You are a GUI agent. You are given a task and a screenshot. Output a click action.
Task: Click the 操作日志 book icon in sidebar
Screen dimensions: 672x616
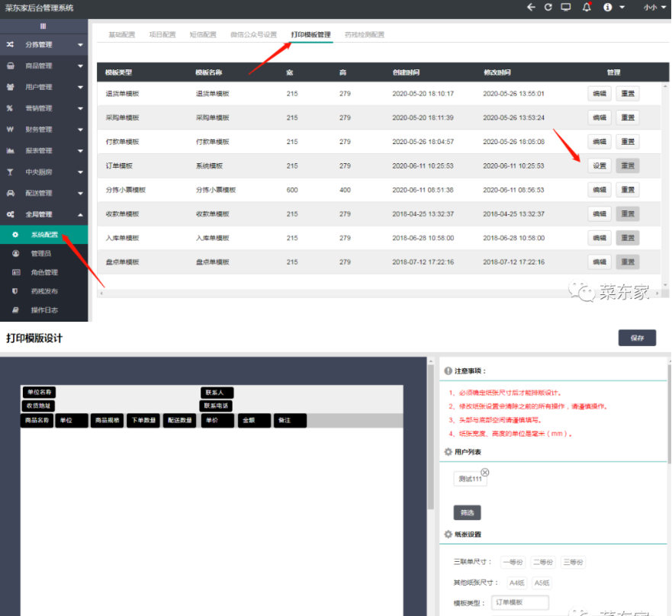15,310
